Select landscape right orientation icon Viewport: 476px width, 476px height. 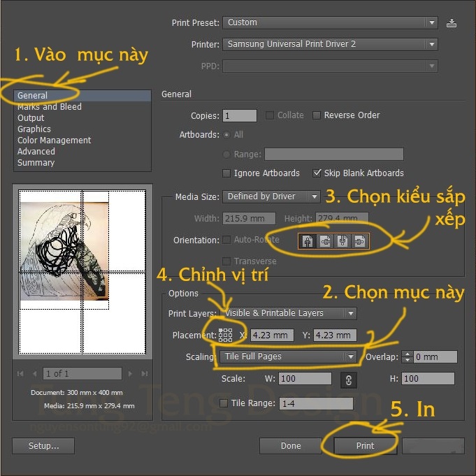click(360, 241)
